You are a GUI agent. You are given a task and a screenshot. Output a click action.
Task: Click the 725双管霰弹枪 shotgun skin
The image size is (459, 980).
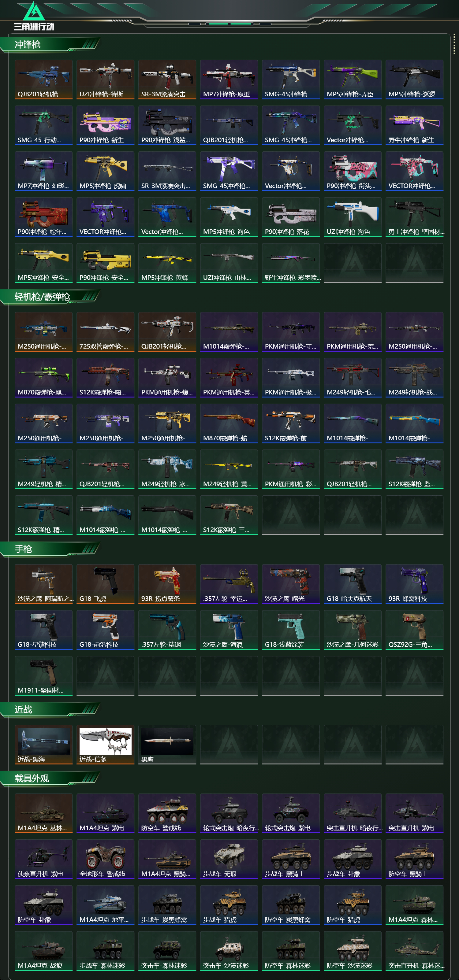[106, 332]
